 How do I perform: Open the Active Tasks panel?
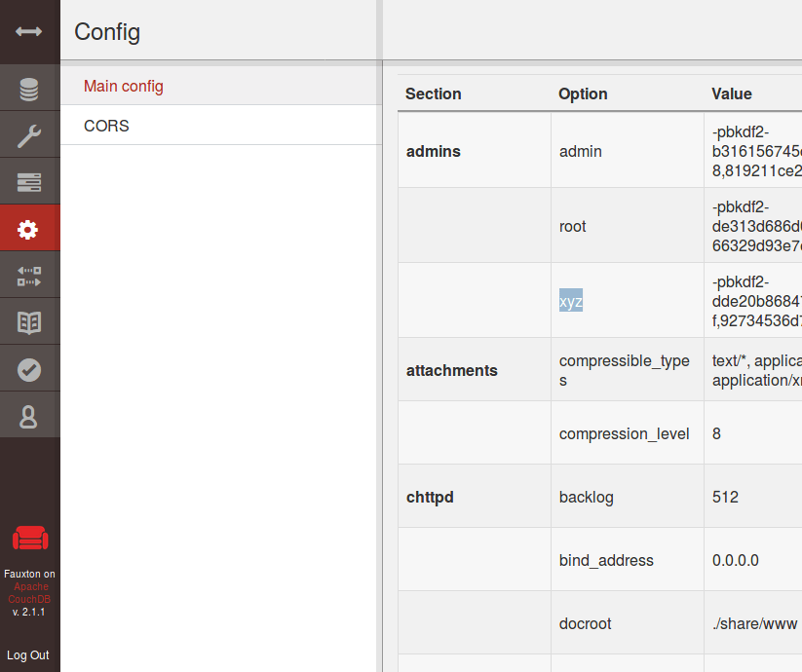(x=30, y=181)
